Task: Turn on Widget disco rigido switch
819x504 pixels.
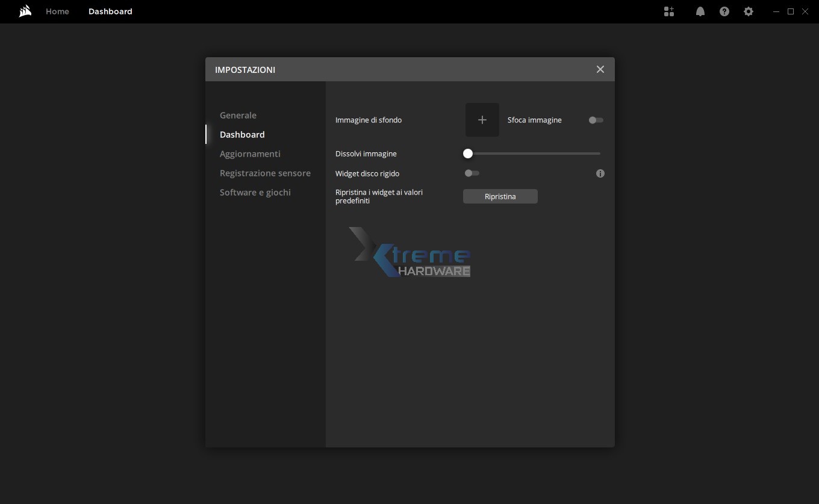Action: (472, 173)
